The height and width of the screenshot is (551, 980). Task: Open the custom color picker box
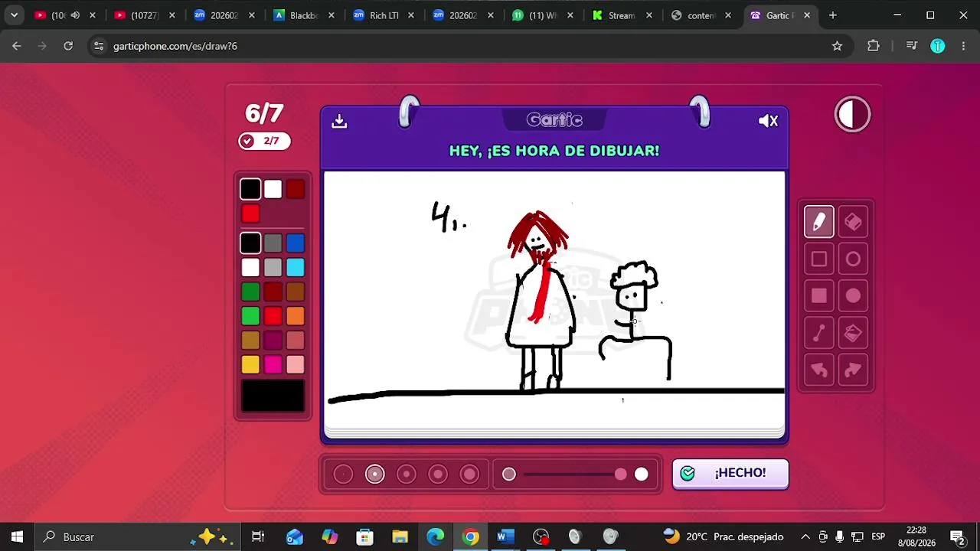pos(273,396)
